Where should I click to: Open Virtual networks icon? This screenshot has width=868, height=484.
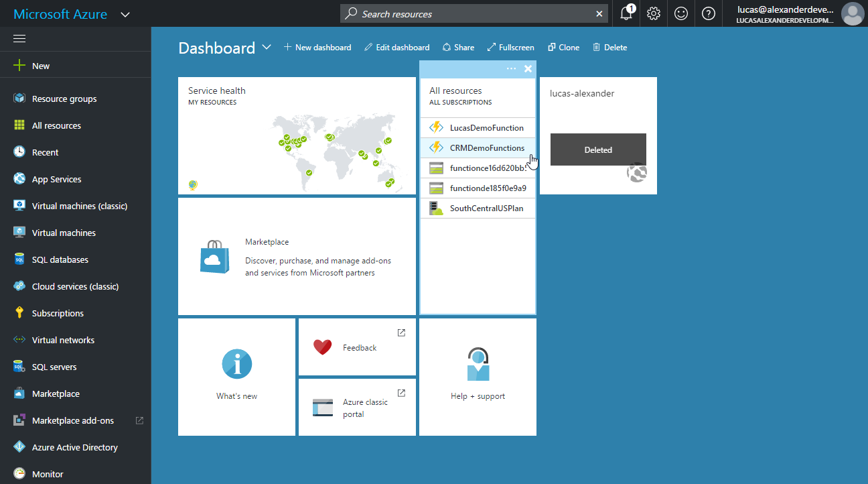[x=19, y=340]
